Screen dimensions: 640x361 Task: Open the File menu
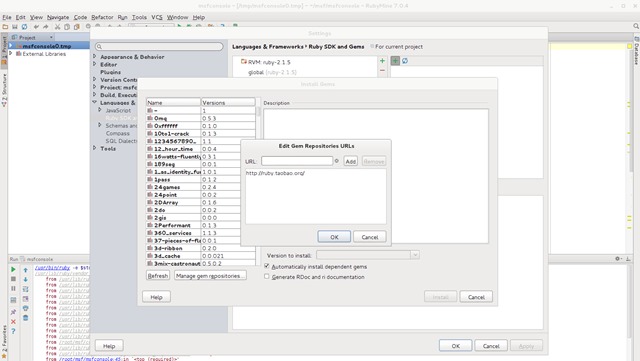tap(7, 17)
